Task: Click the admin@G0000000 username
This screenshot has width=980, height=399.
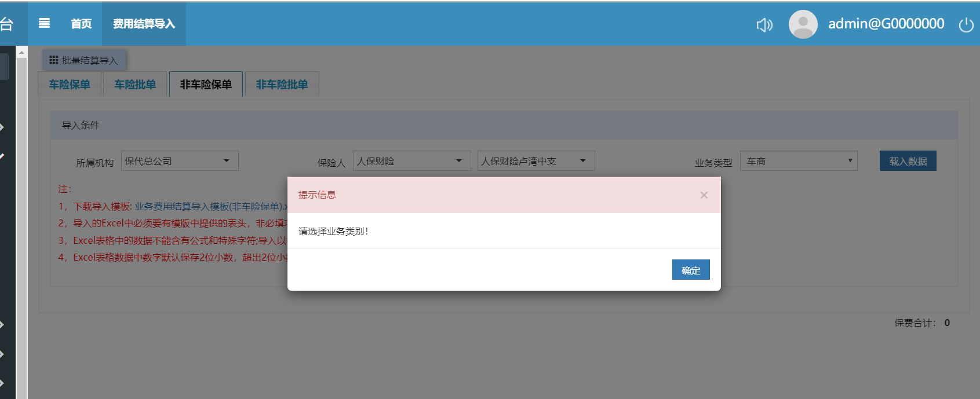Action: [x=886, y=24]
